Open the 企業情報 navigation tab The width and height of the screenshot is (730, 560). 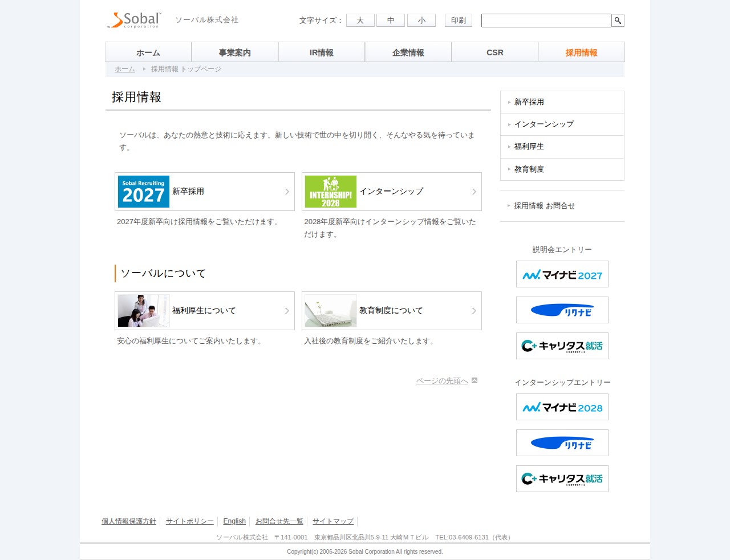point(408,52)
